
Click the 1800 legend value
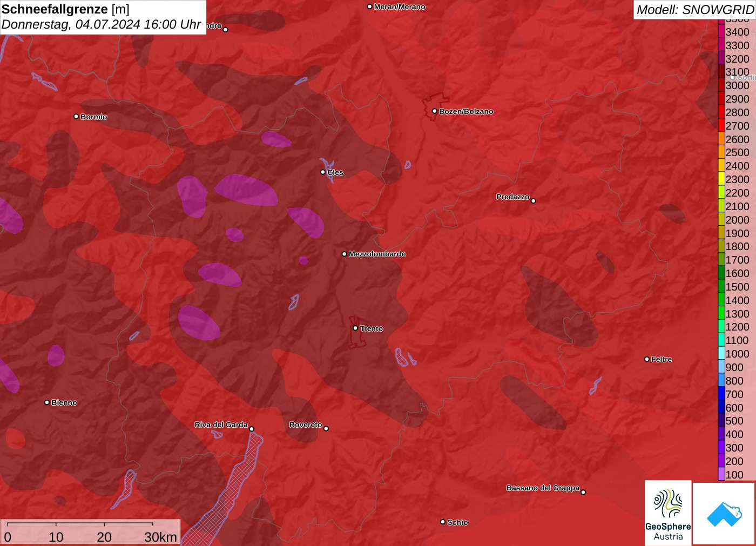[x=738, y=246]
